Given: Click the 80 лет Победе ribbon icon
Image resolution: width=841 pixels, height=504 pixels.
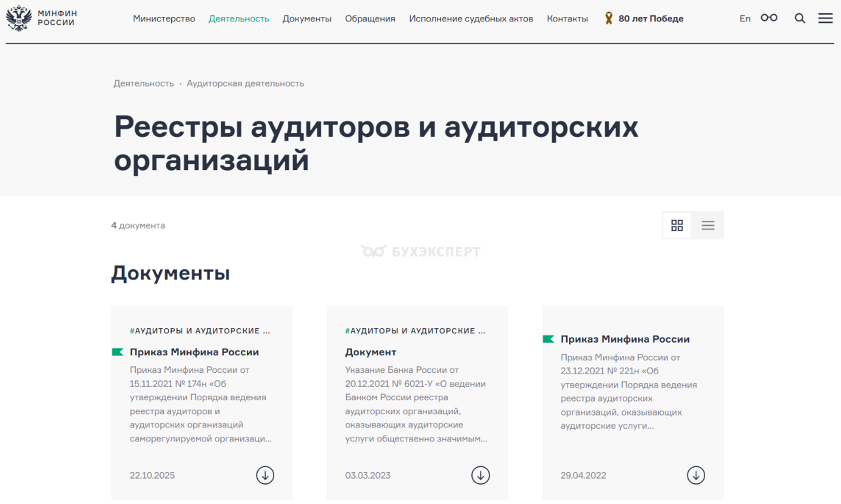Looking at the screenshot, I should 608,18.
